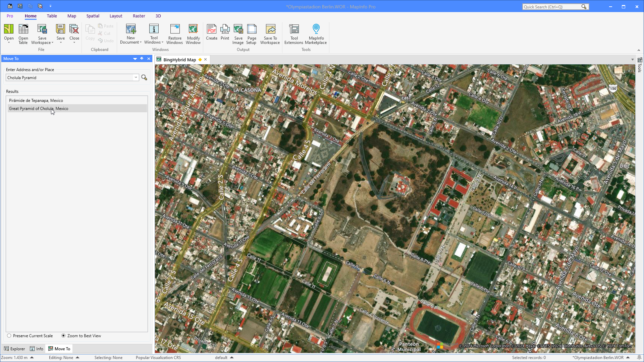Select Great Pyramid of Cholula result
The height and width of the screenshot is (362, 644).
pos(77,108)
